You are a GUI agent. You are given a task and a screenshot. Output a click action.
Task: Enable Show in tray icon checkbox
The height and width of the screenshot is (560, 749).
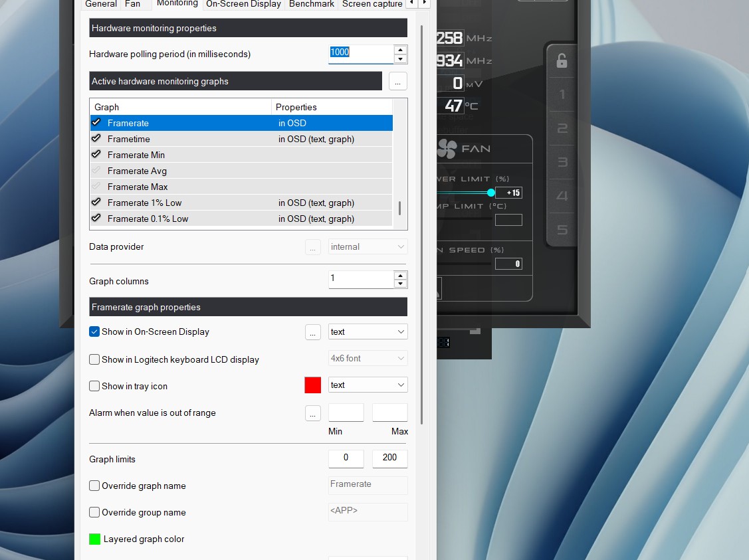click(94, 386)
